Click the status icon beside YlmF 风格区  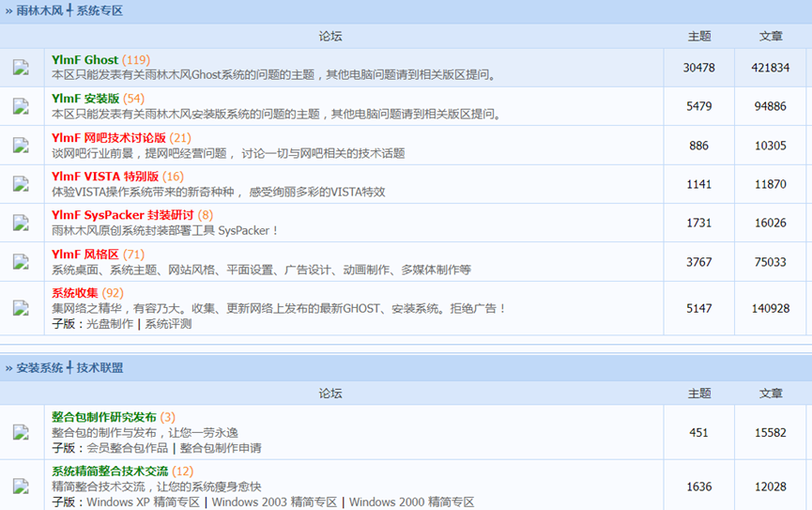pos(21,262)
